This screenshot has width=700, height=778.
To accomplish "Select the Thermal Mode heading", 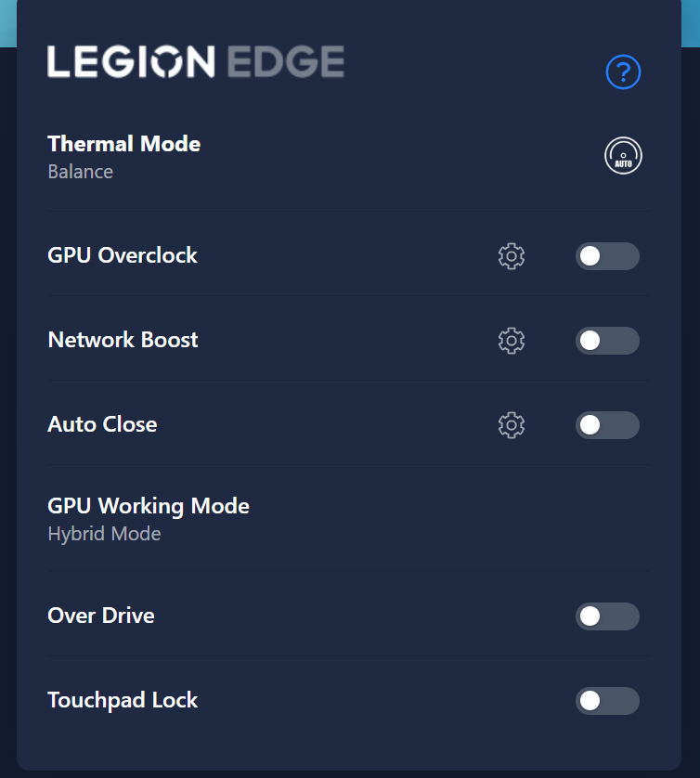I will [x=123, y=144].
